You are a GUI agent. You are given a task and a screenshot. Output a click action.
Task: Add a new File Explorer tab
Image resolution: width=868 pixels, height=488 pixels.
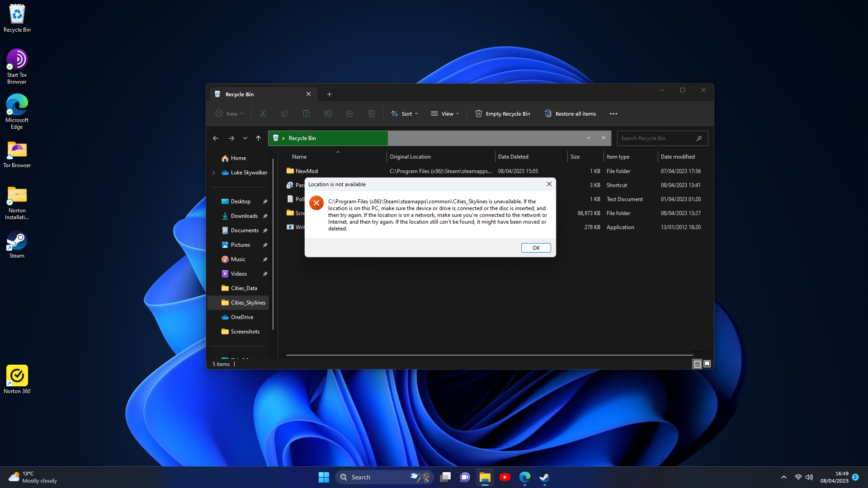pos(330,94)
